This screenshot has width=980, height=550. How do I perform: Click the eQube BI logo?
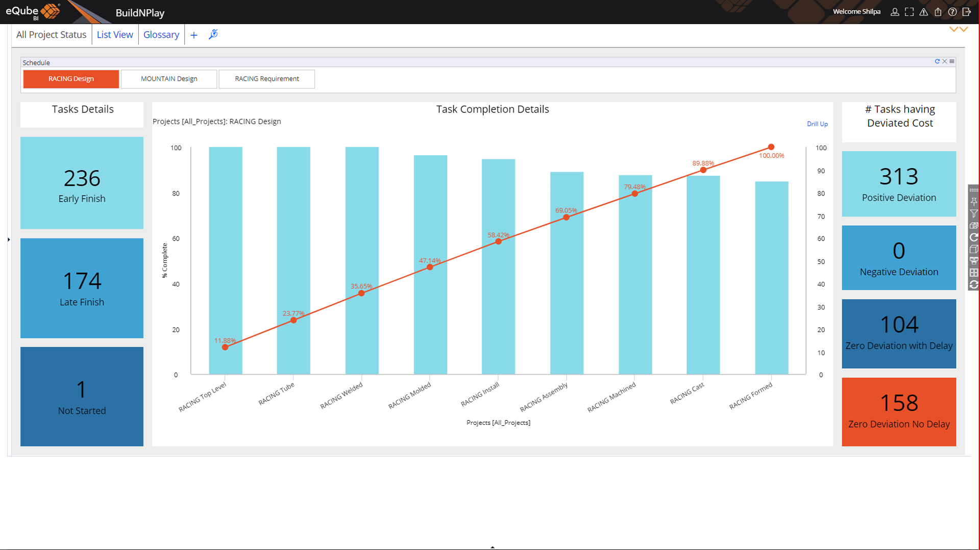point(33,12)
